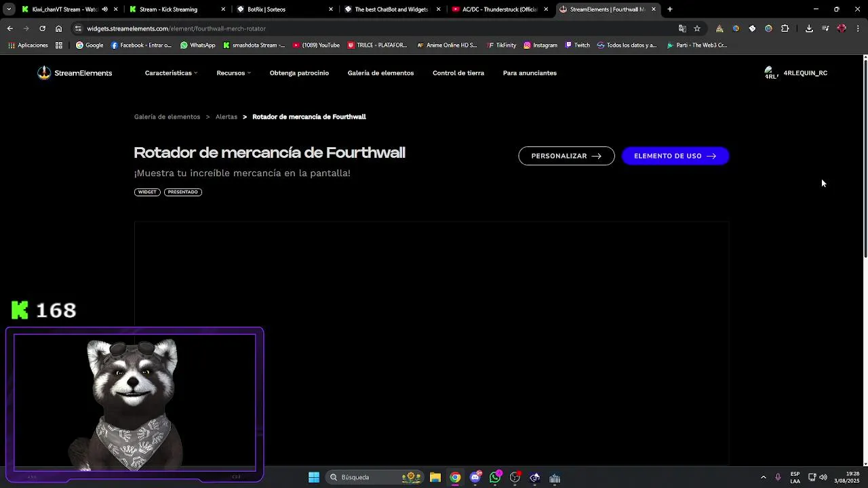Reload the page with the refresh icon
This screenshot has height=488, width=868.
pyautogui.click(x=42, y=28)
